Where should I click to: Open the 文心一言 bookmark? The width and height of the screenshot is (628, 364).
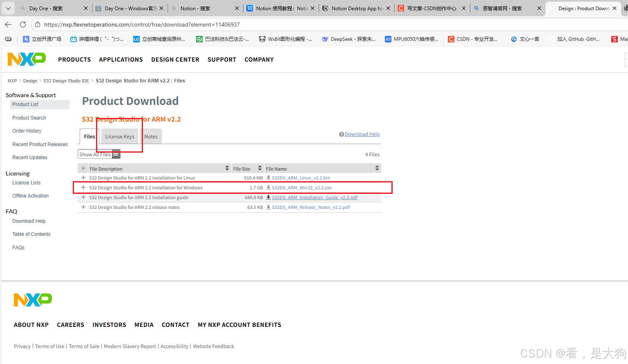pos(525,39)
